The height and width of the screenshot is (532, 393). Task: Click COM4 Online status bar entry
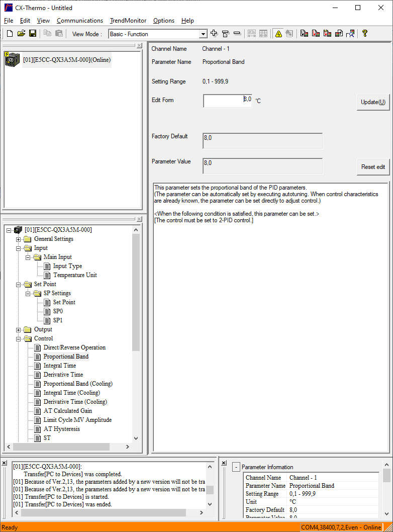(341, 527)
